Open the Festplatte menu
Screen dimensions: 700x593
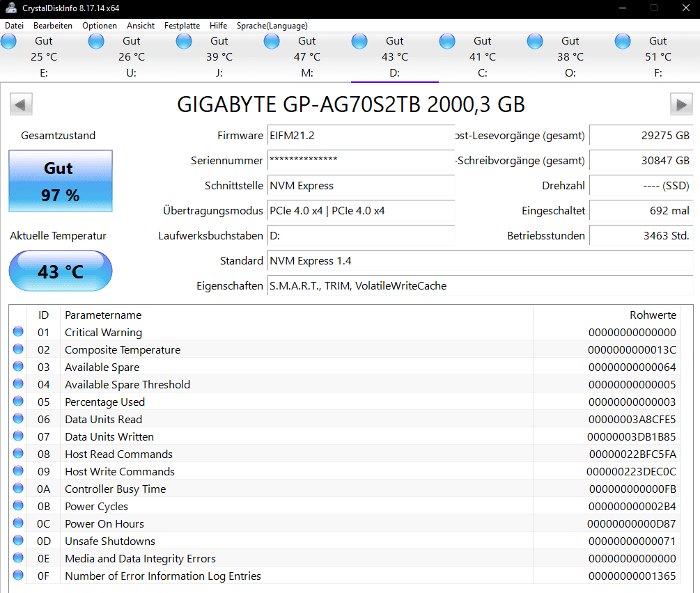(x=182, y=26)
